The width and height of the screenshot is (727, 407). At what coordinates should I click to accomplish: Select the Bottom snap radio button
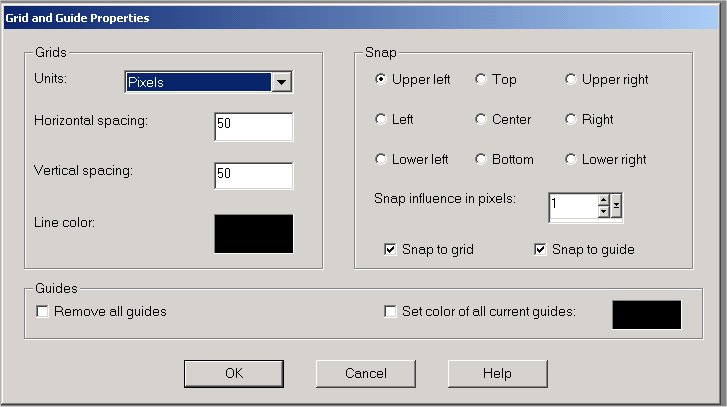click(481, 159)
